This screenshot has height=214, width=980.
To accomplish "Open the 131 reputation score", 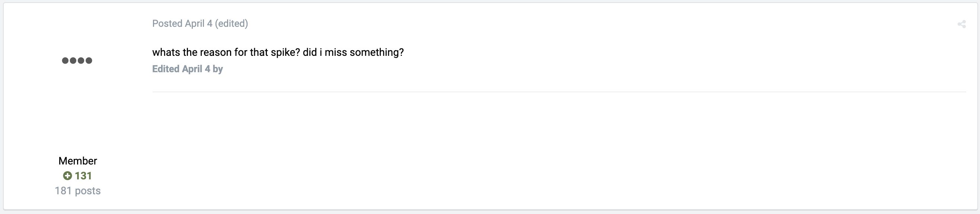I will [x=83, y=176].
